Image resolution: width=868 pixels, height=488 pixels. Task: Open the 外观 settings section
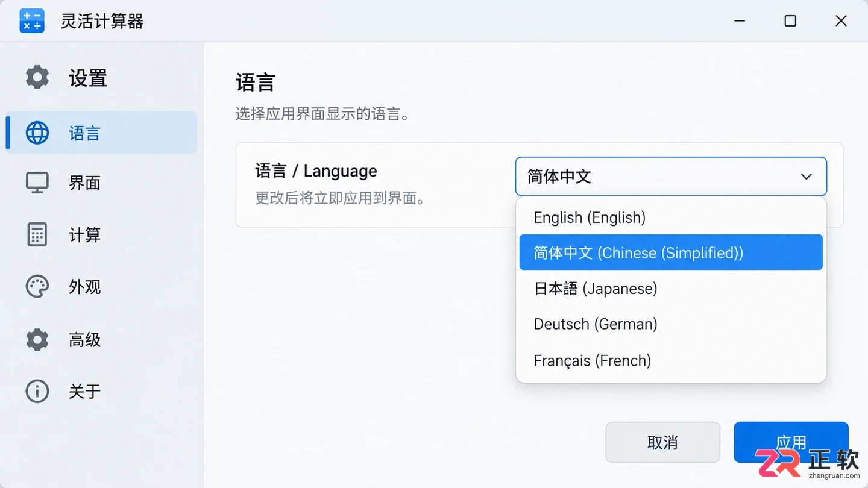(x=101, y=287)
